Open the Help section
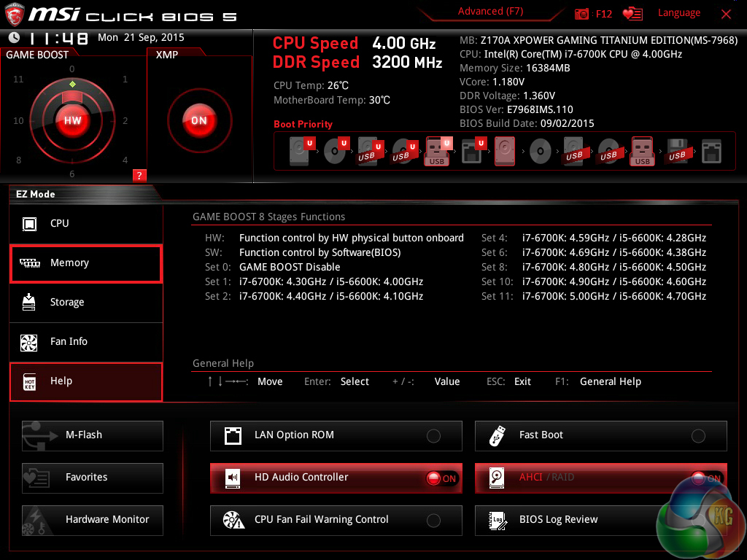 pos(86,381)
